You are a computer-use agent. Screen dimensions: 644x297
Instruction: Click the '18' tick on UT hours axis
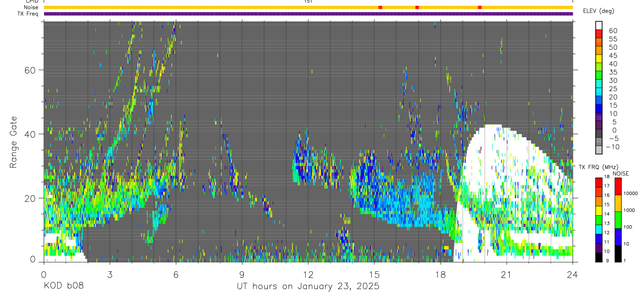(x=440, y=274)
